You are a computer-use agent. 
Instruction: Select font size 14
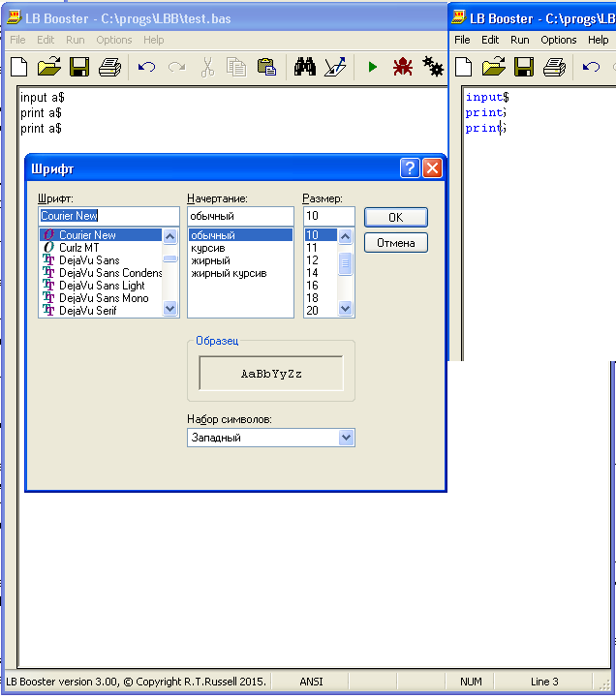click(321, 272)
